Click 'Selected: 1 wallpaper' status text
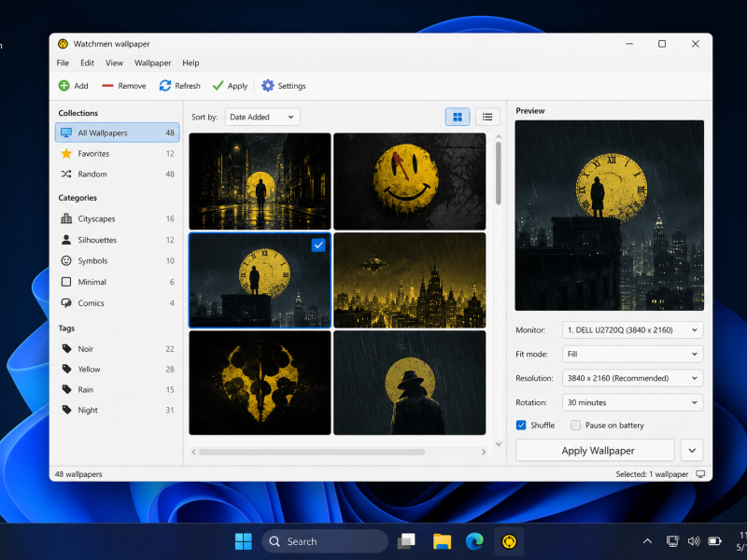This screenshot has width=747, height=560. pos(652,474)
